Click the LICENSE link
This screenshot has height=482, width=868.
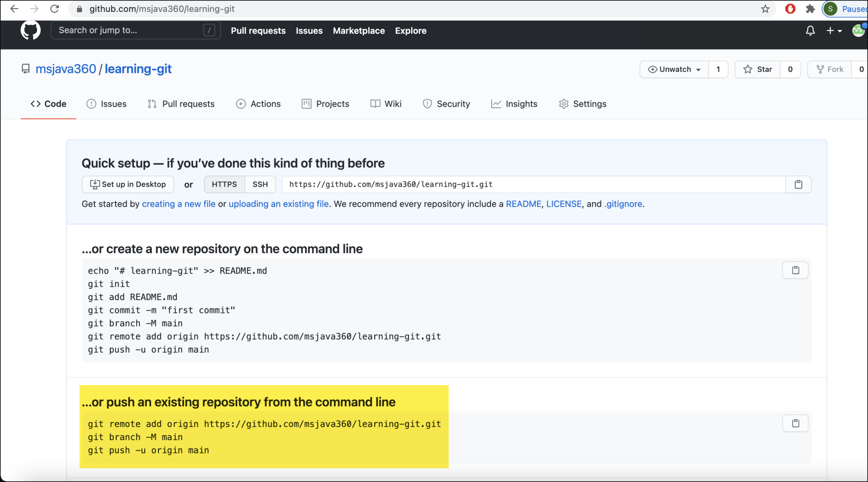point(564,204)
